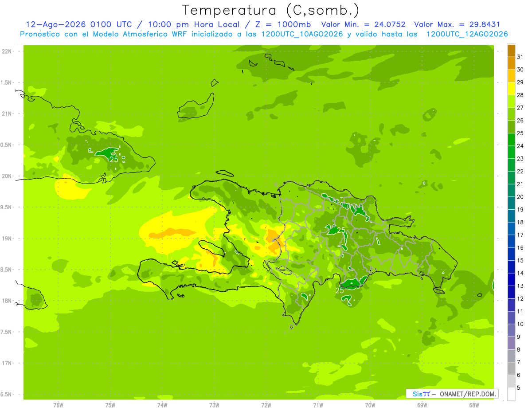532x411 pixels.
Task: Pick the legend swatch between 29 and 30
Action: click(x=511, y=76)
